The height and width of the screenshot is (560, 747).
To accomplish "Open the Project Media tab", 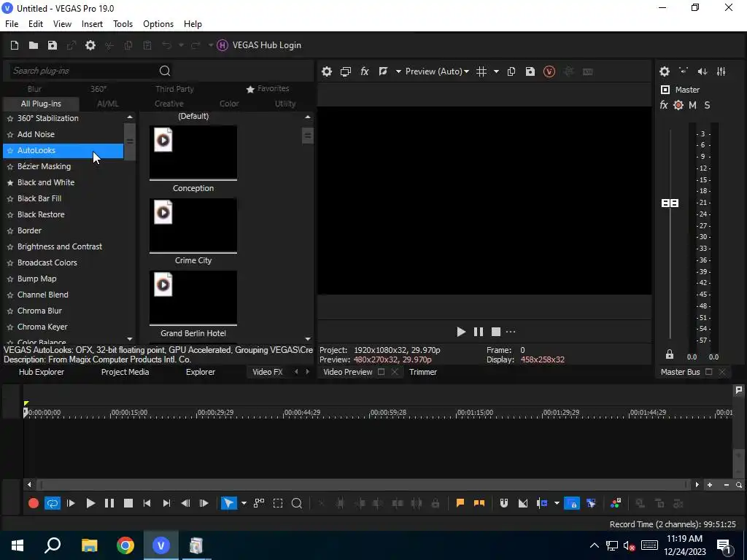I will pos(125,372).
